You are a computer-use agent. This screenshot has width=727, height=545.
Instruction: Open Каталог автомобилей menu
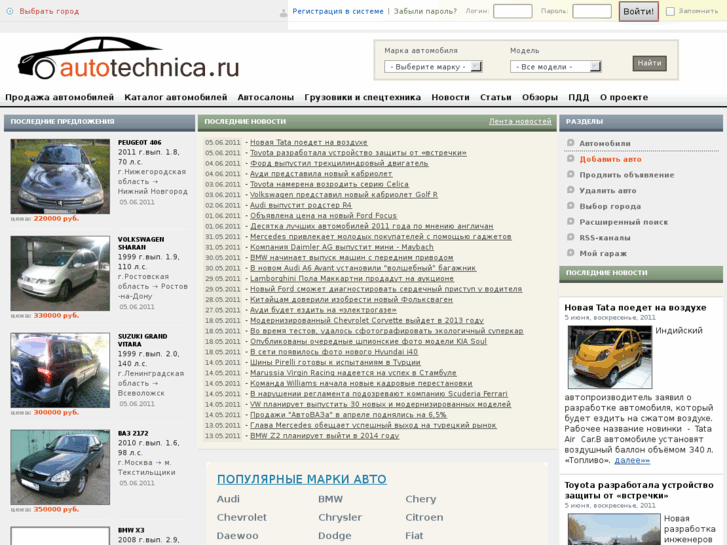tap(176, 97)
